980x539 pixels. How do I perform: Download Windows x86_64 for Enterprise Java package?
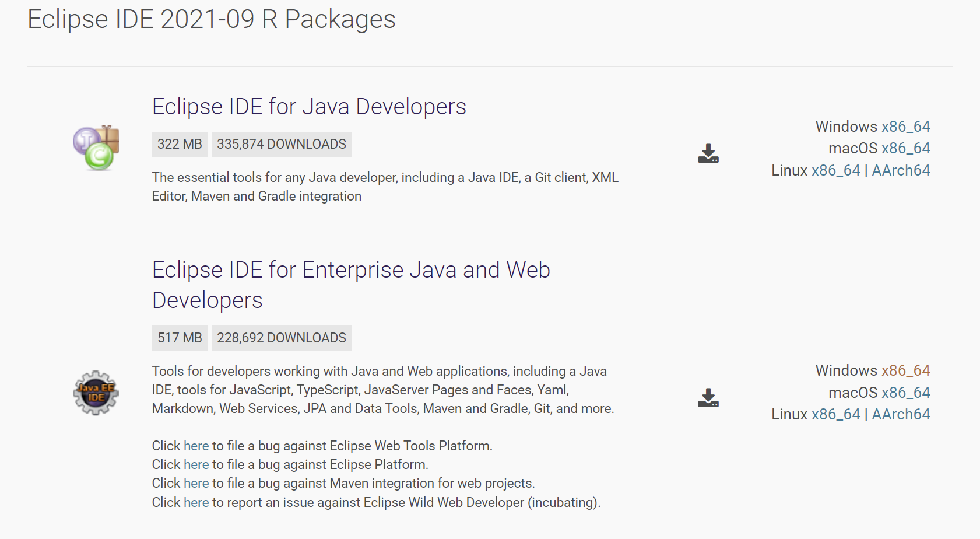click(x=905, y=370)
